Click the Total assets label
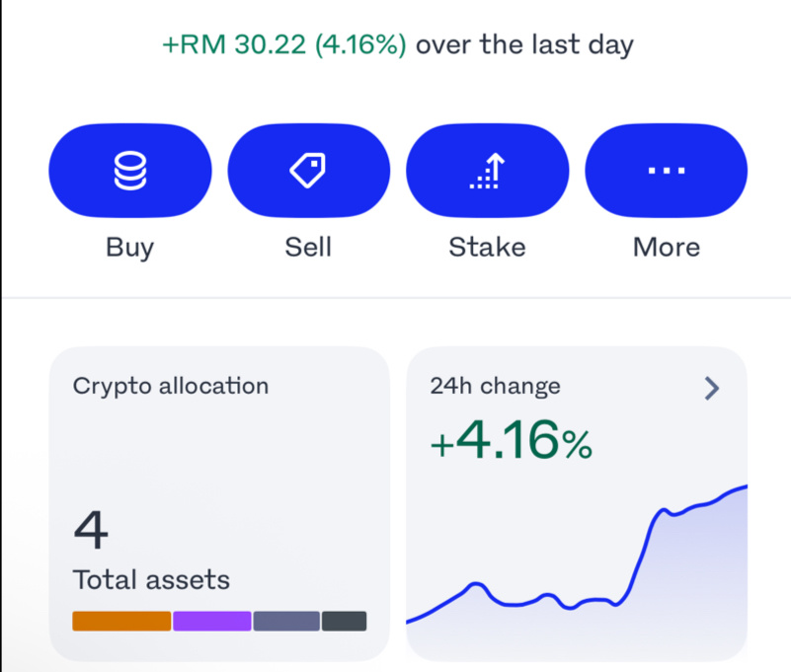 point(151,580)
